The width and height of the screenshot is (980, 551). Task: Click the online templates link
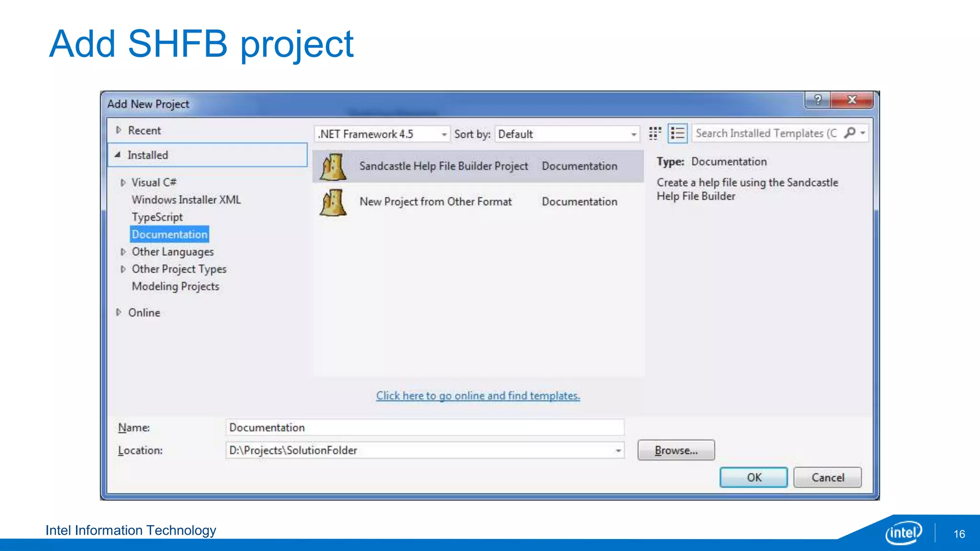tap(478, 396)
